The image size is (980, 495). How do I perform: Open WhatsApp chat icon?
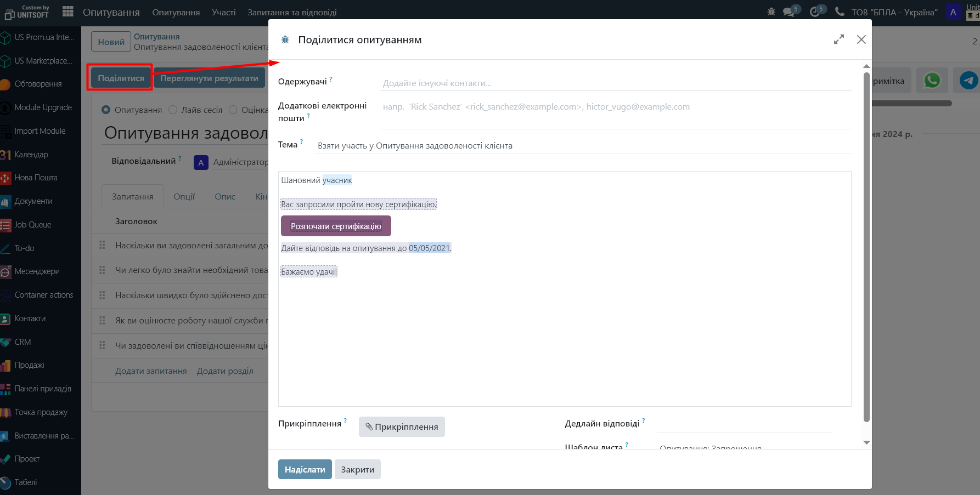pyautogui.click(x=932, y=81)
